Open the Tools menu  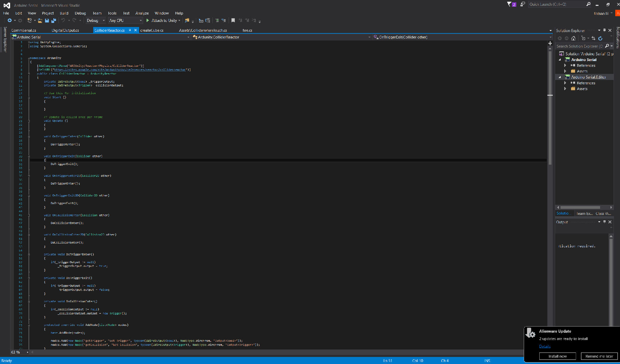tap(112, 13)
